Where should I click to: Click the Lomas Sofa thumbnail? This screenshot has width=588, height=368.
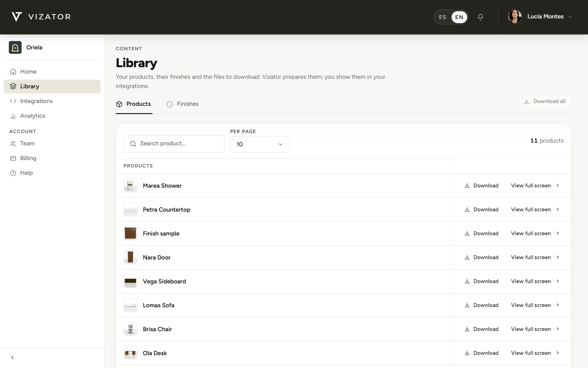(130, 305)
